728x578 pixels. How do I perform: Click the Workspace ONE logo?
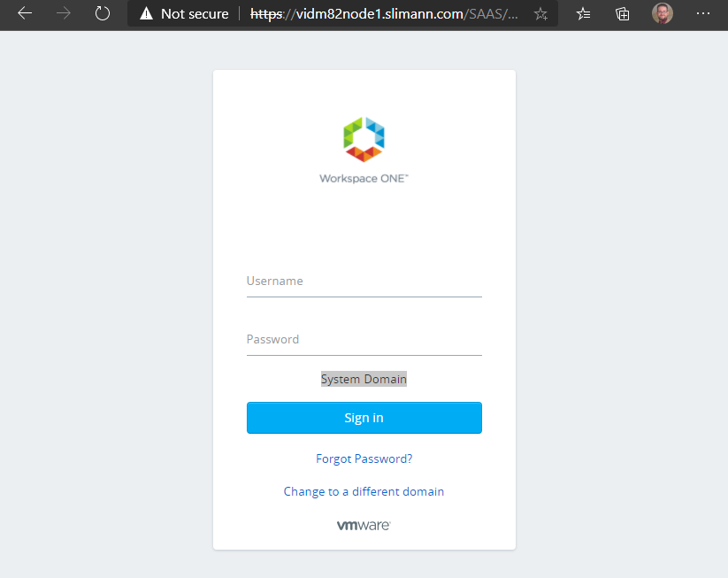point(364,150)
